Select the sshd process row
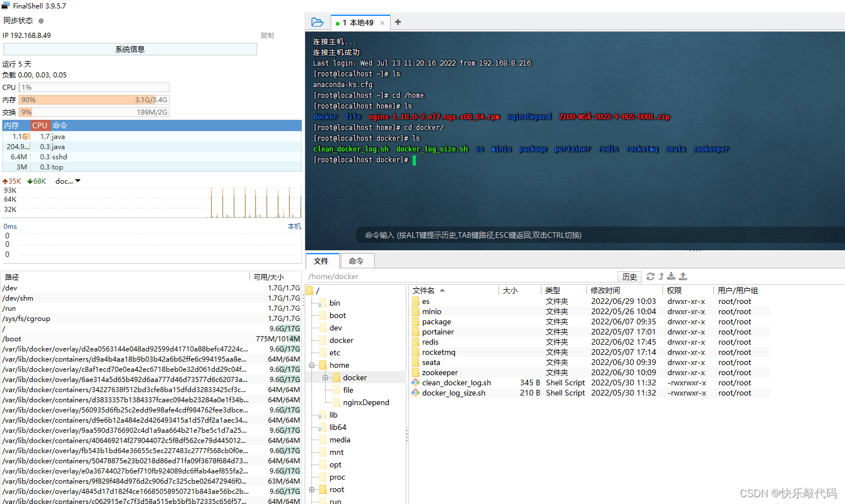This screenshot has width=845, height=504. pyautogui.click(x=152, y=157)
